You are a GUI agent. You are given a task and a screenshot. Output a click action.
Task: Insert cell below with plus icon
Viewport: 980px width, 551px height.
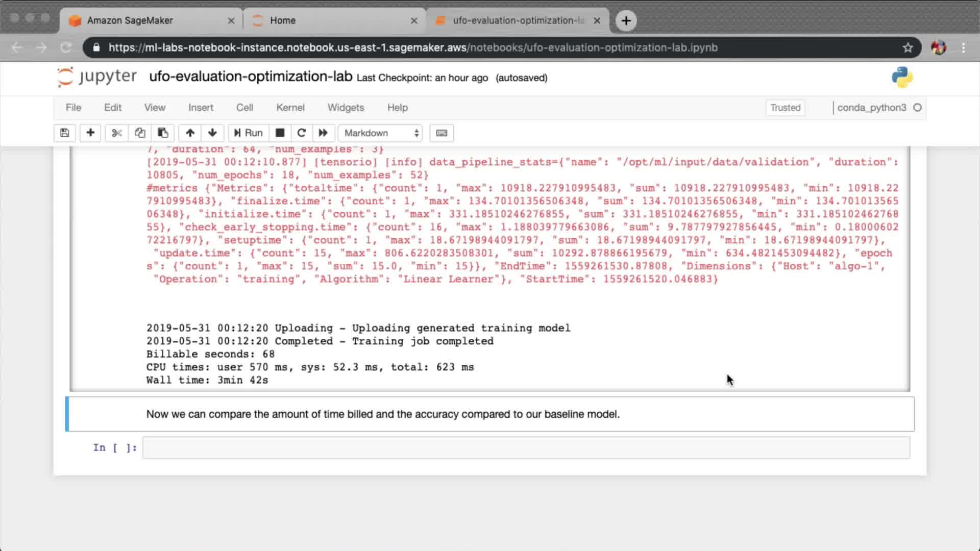(x=90, y=133)
